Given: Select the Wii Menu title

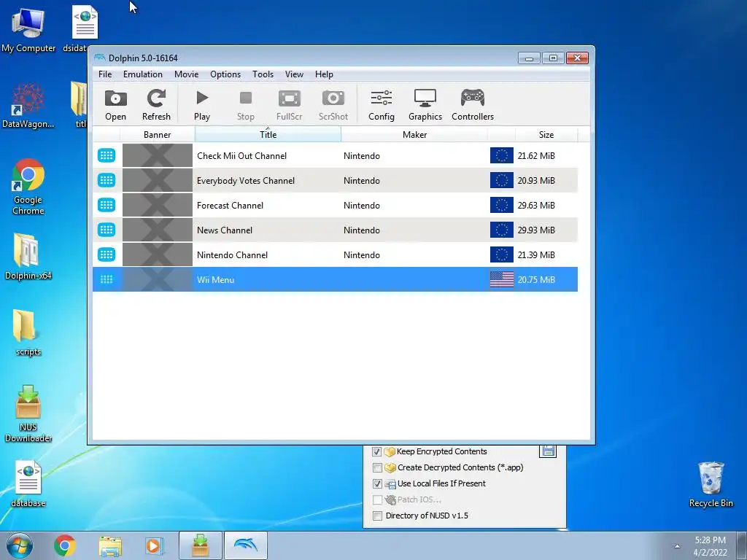Looking at the screenshot, I should click(x=216, y=279).
